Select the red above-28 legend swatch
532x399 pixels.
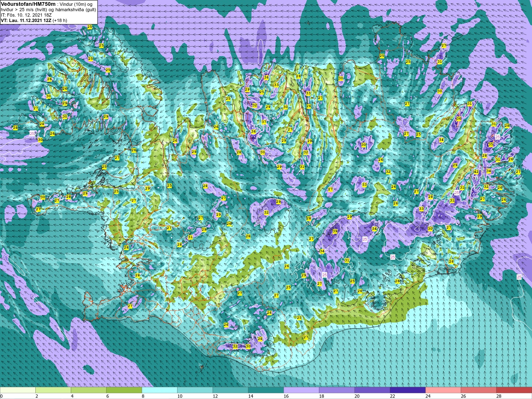[x=514, y=391]
